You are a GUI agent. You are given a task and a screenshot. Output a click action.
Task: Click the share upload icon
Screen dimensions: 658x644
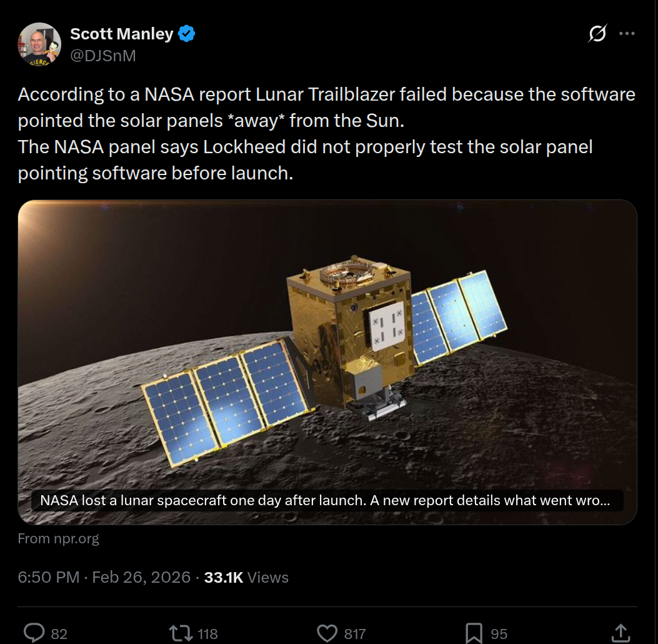point(619,633)
